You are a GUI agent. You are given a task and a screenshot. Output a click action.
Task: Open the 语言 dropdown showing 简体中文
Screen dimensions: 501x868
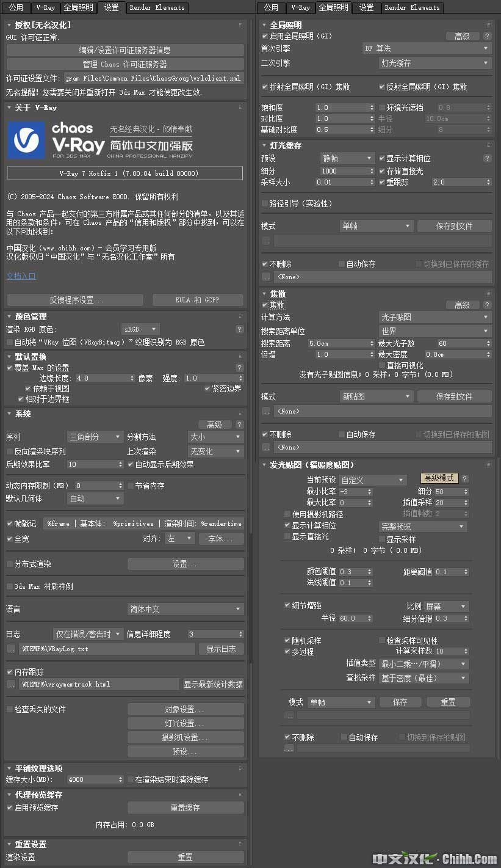[x=186, y=609]
